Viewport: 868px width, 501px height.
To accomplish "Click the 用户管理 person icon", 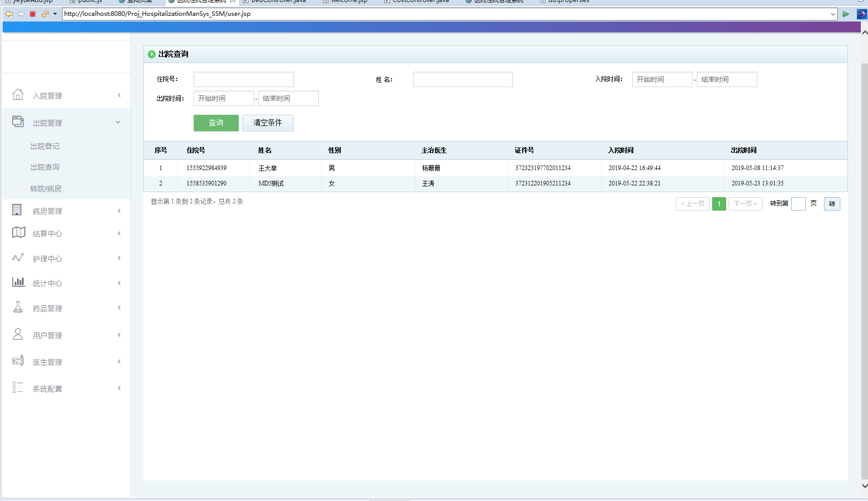I will pyautogui.click(x=18, y=335).
